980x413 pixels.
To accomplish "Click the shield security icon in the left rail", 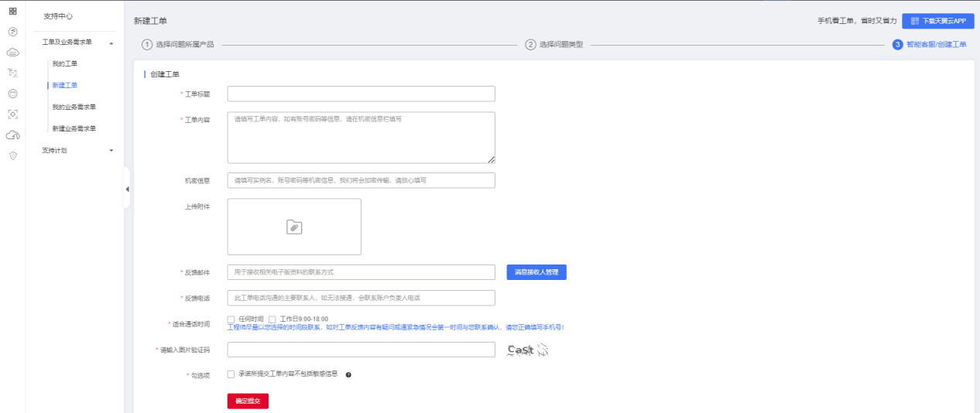I will 12,155.
